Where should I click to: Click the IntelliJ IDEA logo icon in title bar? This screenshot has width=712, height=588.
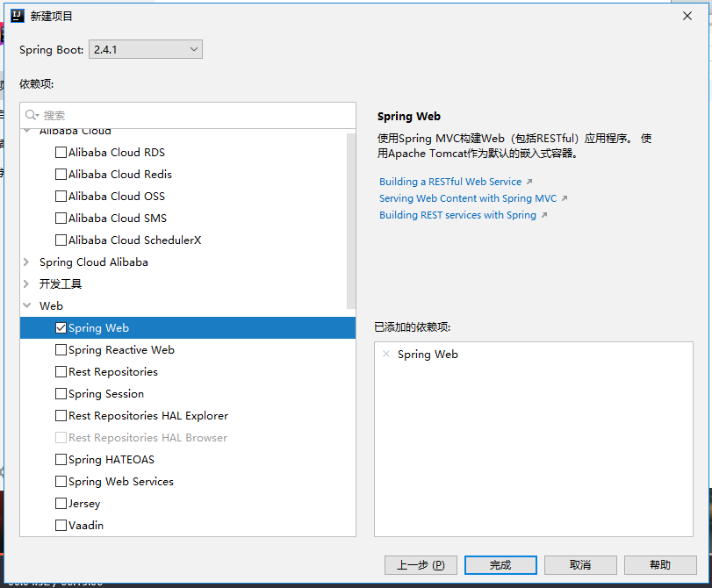(17, 16)
